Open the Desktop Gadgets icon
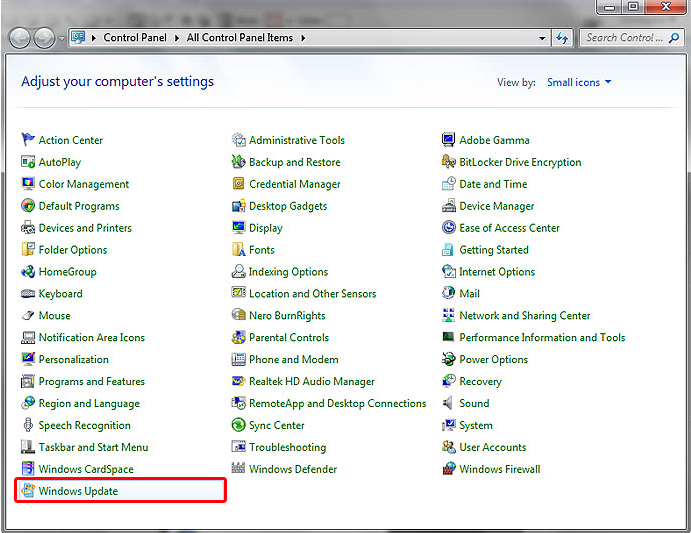Screen dimensions: 691x533 click(239, 206)
